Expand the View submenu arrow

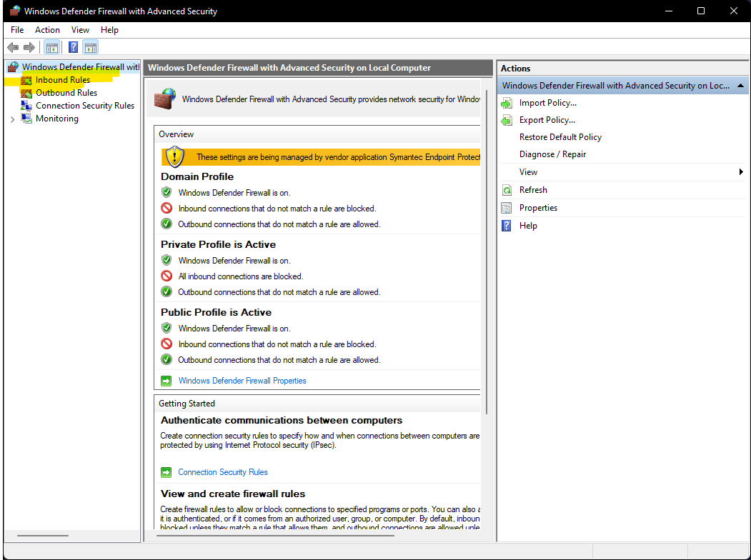point(741,172)
